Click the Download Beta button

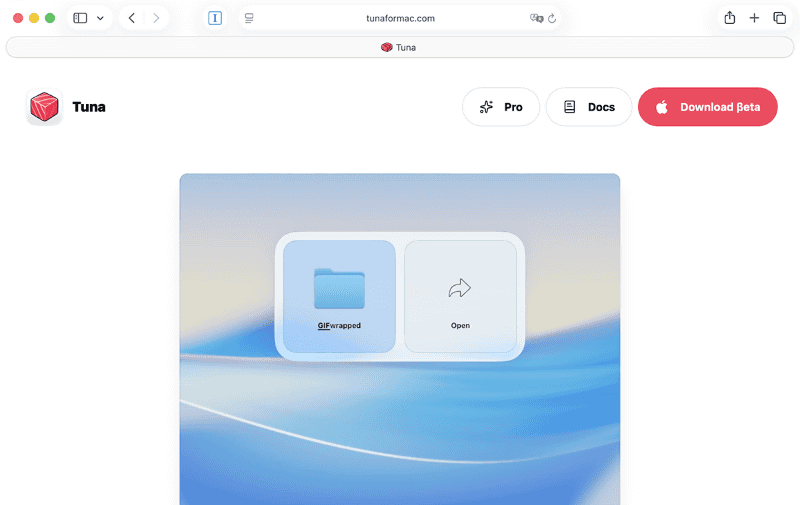[x=708, y=107]
